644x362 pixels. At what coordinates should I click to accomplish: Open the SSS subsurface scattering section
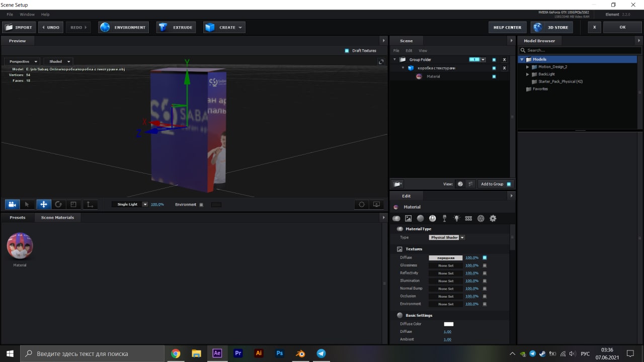[x=468, y=218]
